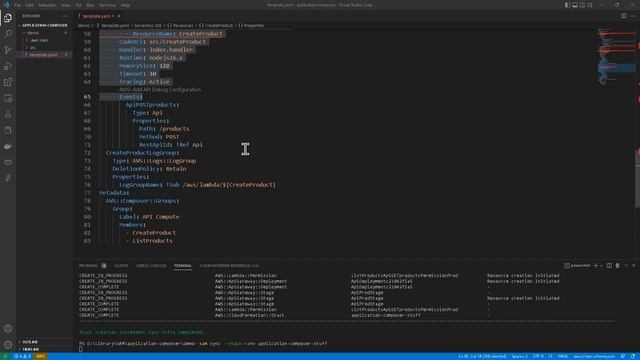Open the Edit menu
This screenshot has height=360, width=640.
click(29, 5)
